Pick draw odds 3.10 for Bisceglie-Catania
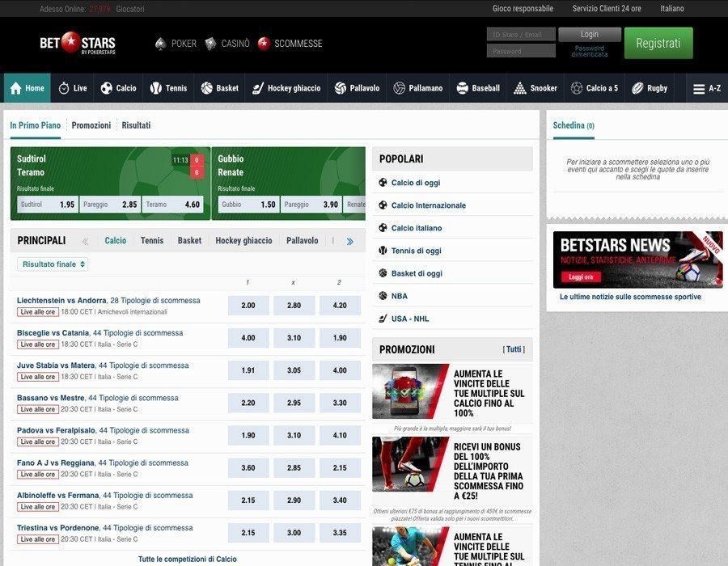 (294, 338)
